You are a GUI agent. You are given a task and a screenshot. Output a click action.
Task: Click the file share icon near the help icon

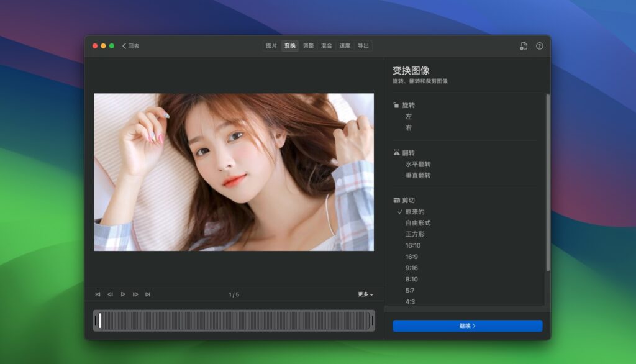coord(522,45)
